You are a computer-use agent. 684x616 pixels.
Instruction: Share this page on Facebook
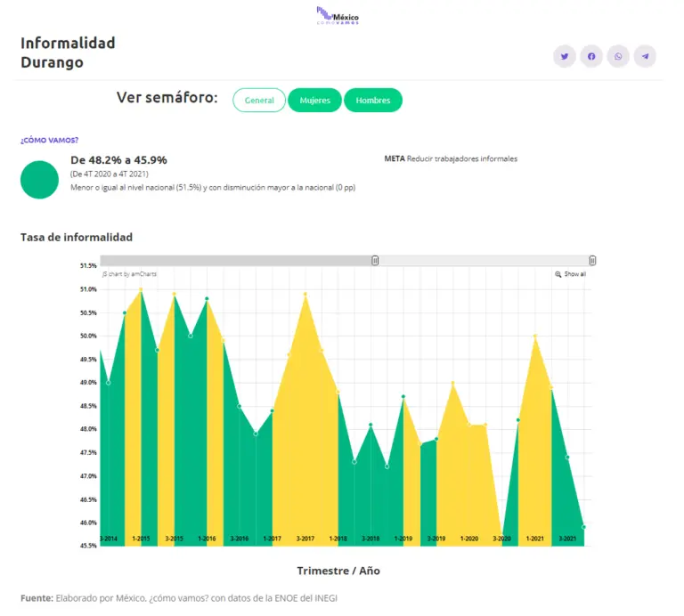pos(590,56)
